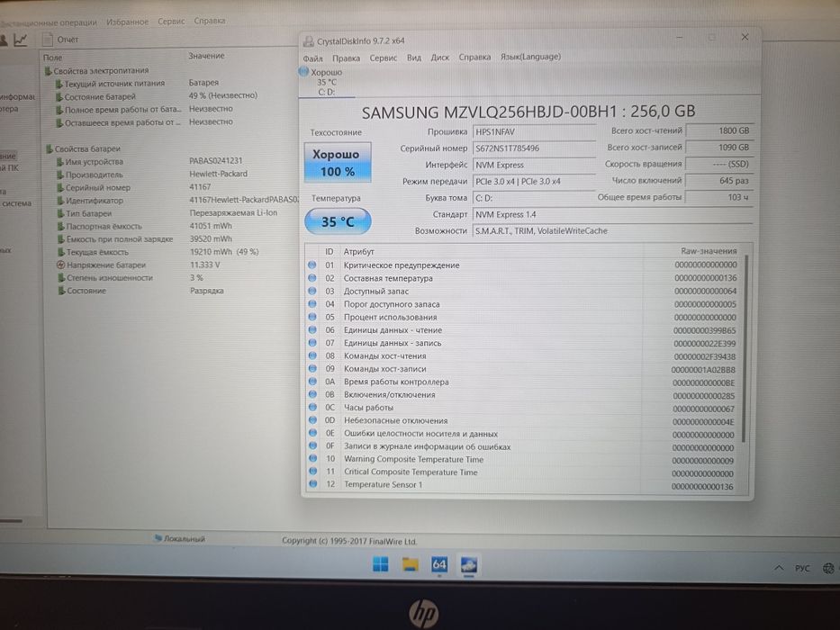840x630 pixels.
Task: Open the Файл menu in CrystalDiskInfo
Action: (312, 58)
